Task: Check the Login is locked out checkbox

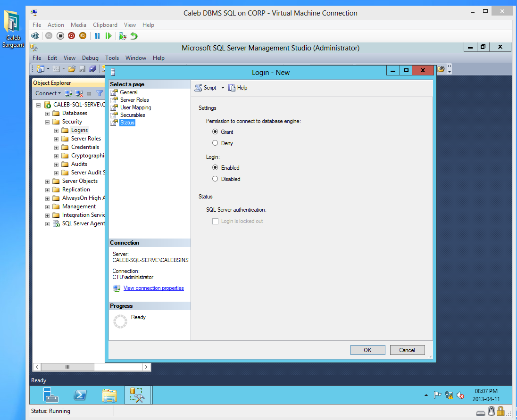Action: coord(215,222)
